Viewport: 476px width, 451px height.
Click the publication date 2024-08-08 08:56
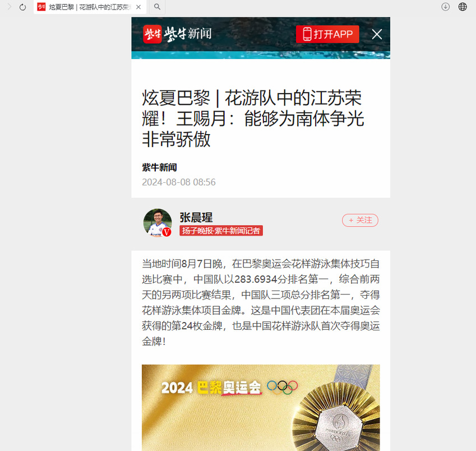point(179,182)
